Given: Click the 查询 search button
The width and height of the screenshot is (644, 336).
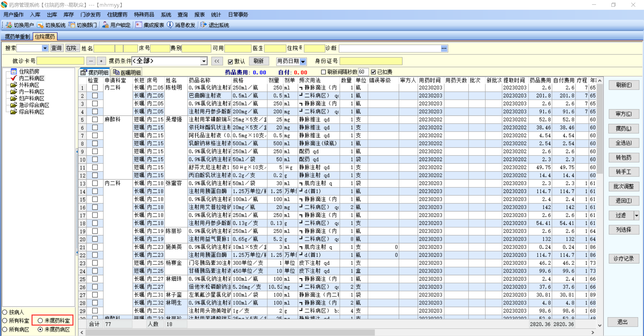Looking at the screenshot, I should click(56, 48).
